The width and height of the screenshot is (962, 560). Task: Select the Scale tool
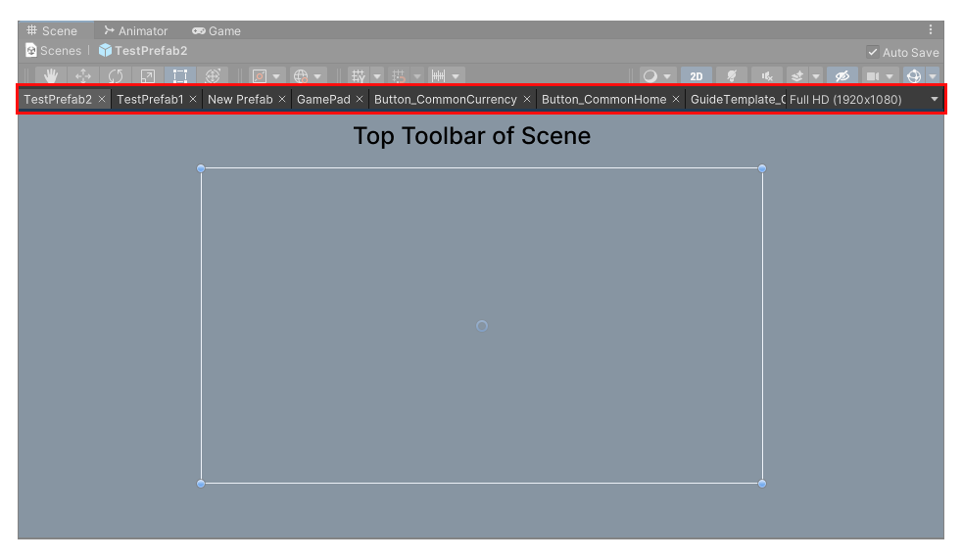147,75
